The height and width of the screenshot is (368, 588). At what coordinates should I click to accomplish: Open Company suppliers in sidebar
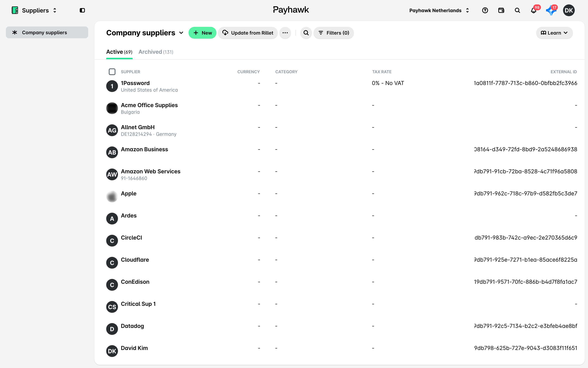(47, 32)
